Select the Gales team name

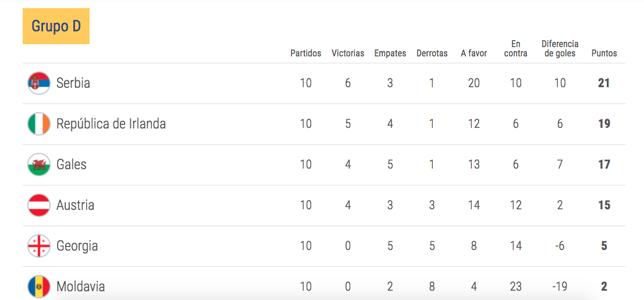pos(72,165)
